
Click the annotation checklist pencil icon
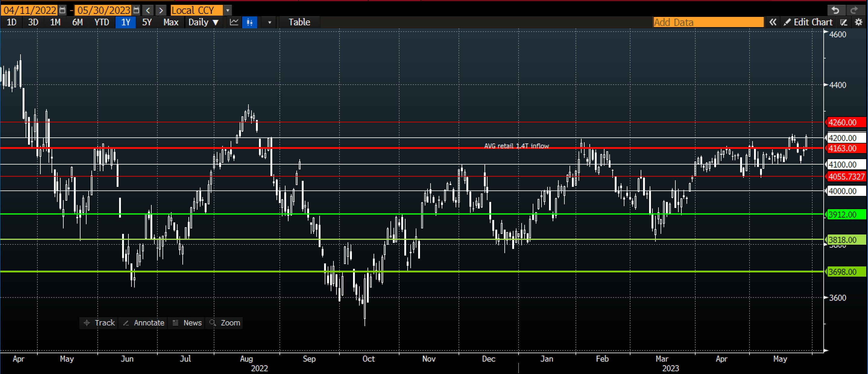(x=844, y=22)
